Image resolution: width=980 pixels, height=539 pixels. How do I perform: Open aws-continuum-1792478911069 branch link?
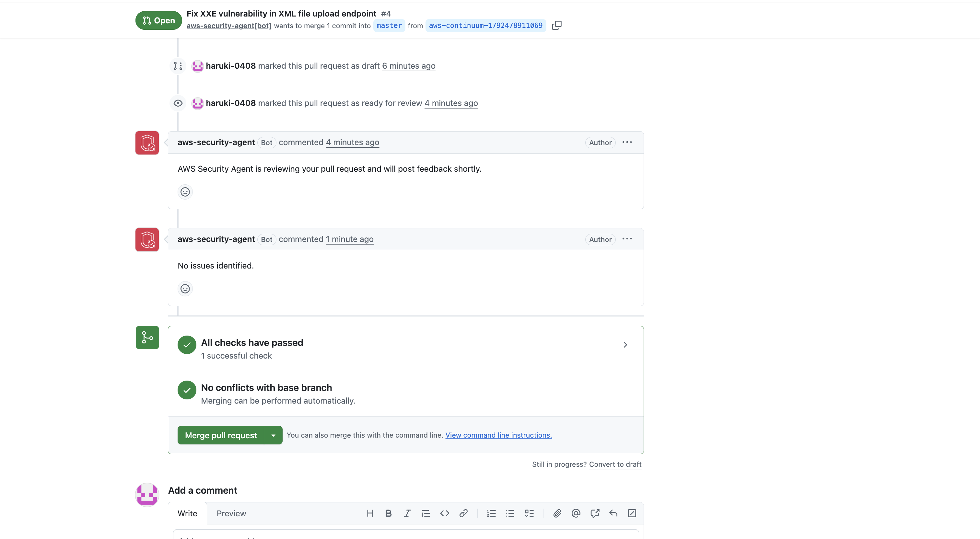click(485, 26)
